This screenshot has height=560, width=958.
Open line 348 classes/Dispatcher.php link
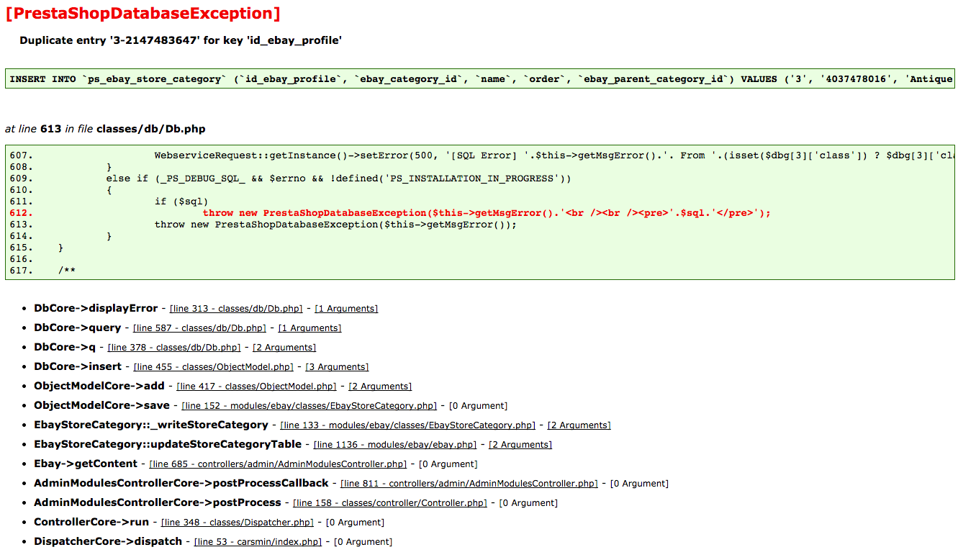(x=238, y=523)
